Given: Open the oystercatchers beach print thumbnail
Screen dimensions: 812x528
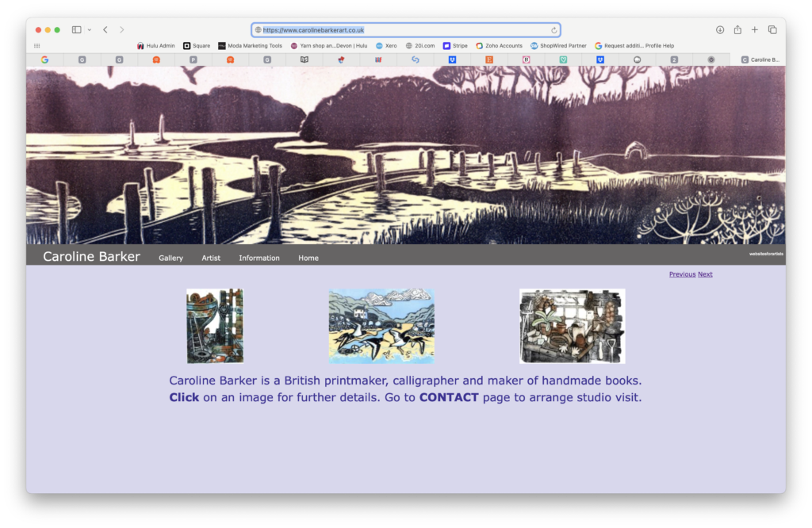Looking at the screenshot, I should coord(381,326).
